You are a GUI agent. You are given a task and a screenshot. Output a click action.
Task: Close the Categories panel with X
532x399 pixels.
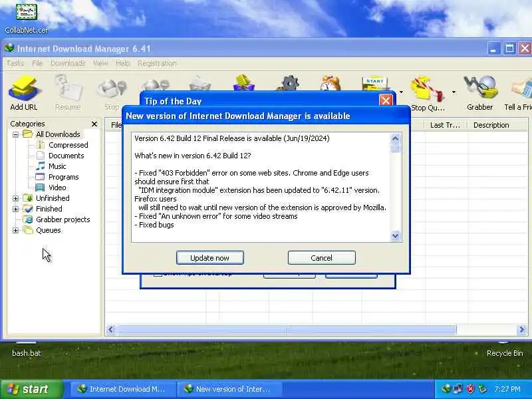point(94,124)
